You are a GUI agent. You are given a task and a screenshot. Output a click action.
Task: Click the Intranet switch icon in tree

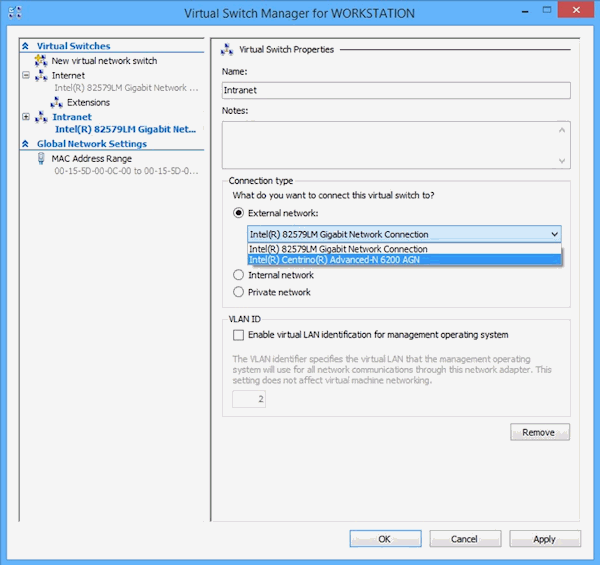click(x=41, y=118)
